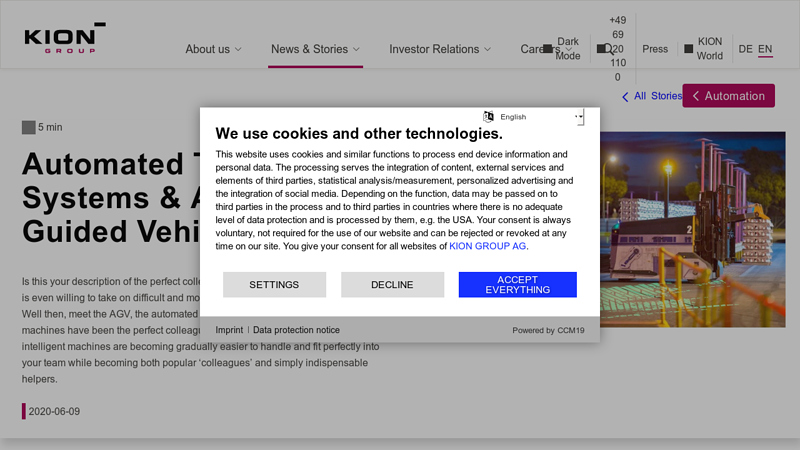This screenshot has width=800, height=450.
Task: Click Accept Everything button
Action: click(518, 285)
